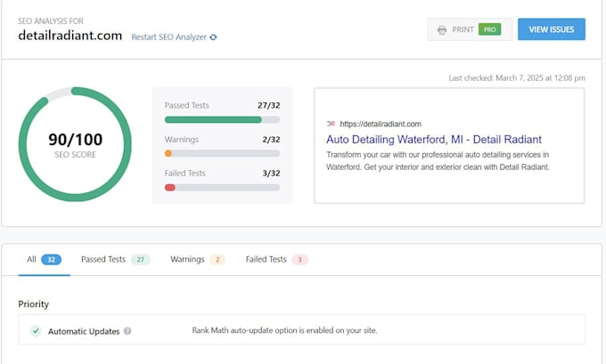The width and height of the screenshot is (606, 364).
Task: Click the green checkmark for Automatic Updates
Action: 36,331
